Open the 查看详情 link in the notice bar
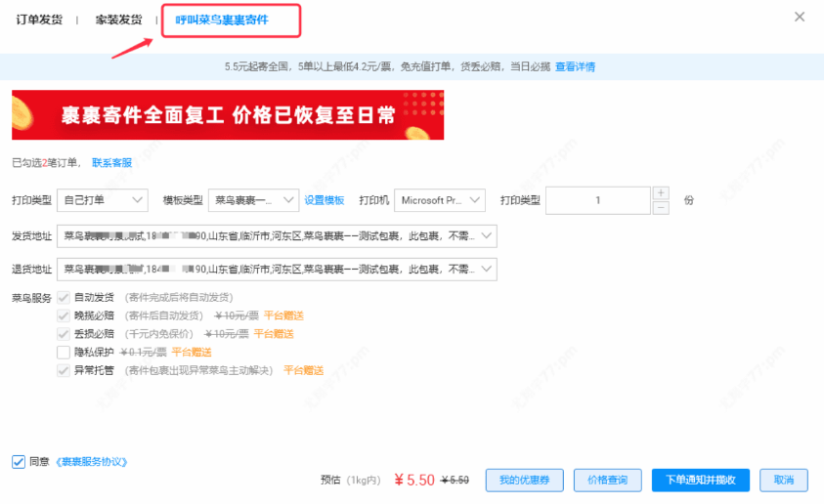The image size is (824, 504). [x=575, y=66]
